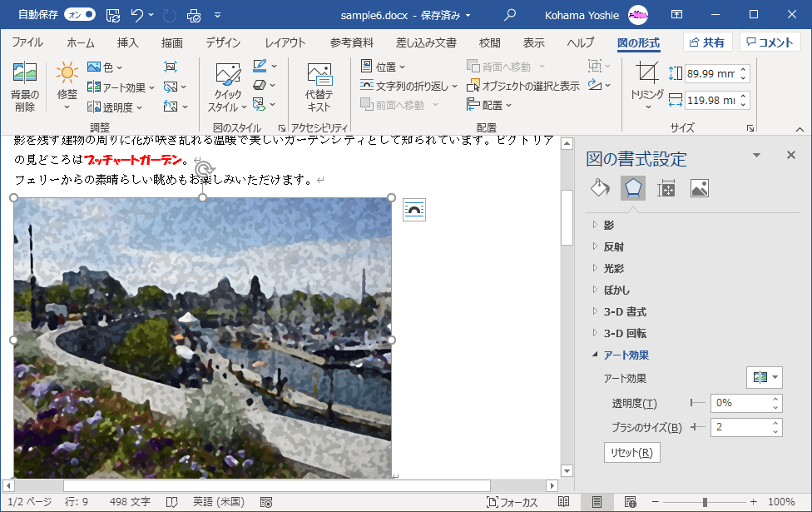Viewport: 812px width, 512px height.
Task: Open the 透明度 ribbon dropdown
Action: tap(115, 107)
